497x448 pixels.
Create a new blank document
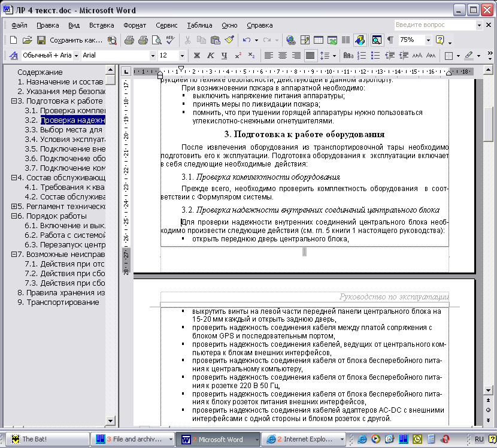point(13,40)
